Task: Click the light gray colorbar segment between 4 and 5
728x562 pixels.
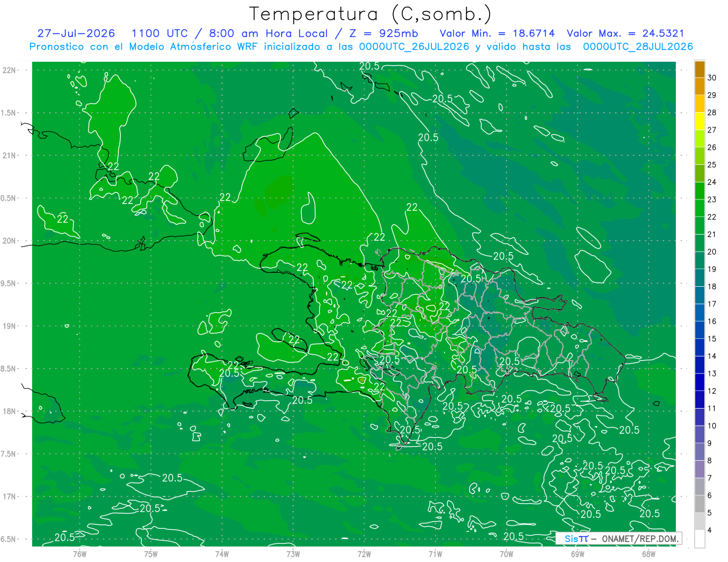Action: click(699, 521)
